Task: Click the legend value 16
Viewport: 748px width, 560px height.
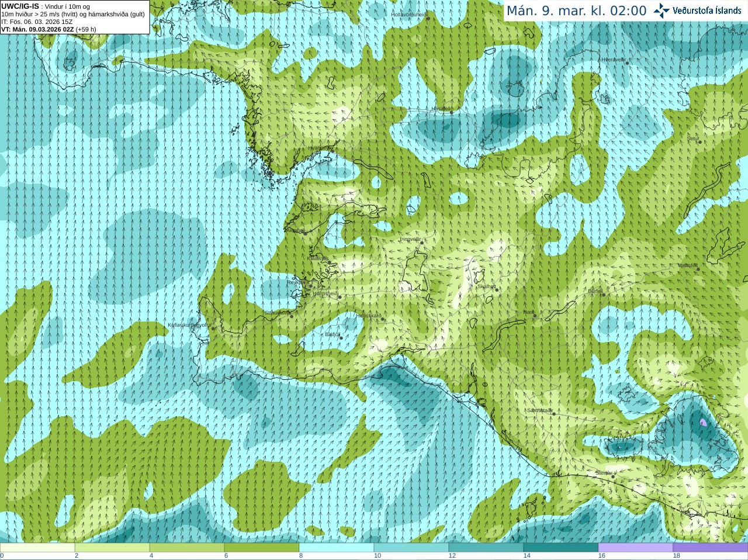Action: tap(602, 556)
